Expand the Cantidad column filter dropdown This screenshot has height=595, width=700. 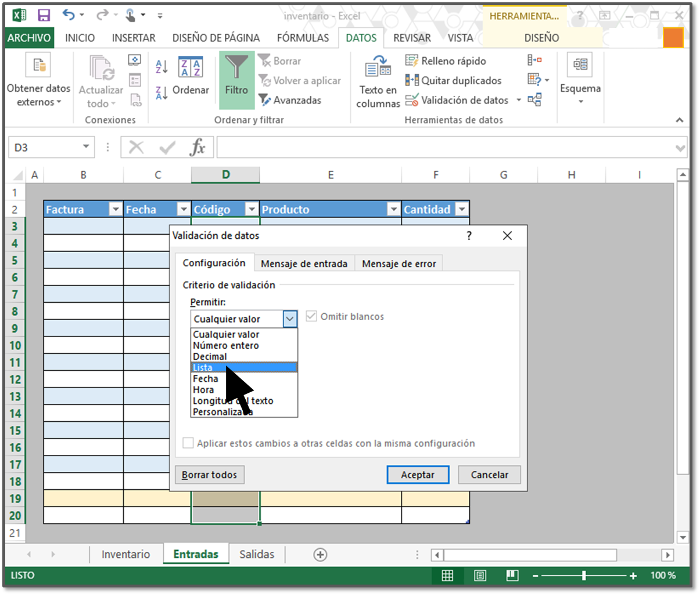pos(462,210)
